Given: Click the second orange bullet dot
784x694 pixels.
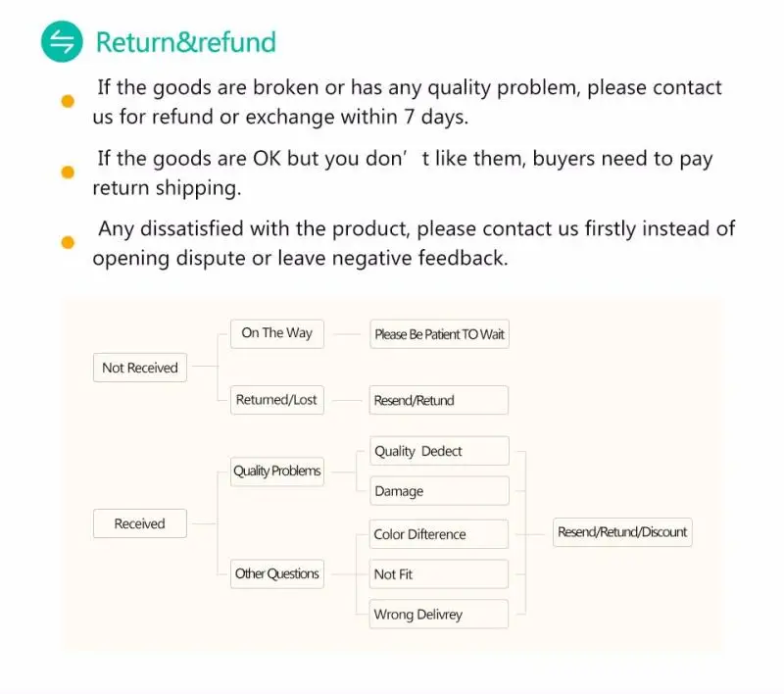Looking at the screenshot, I should pyautogui.click(x=68, y=173).
